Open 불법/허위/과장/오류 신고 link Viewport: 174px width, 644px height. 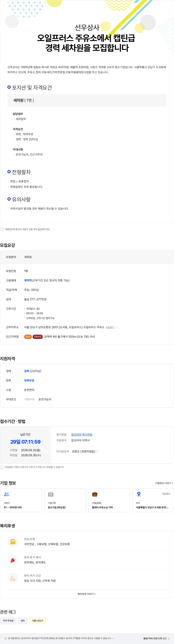coord(156,638)
